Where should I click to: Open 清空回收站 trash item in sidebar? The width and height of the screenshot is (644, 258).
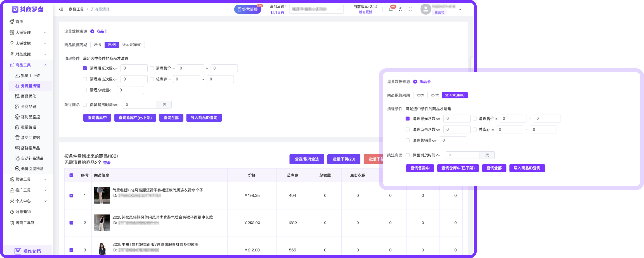[30, 138]
